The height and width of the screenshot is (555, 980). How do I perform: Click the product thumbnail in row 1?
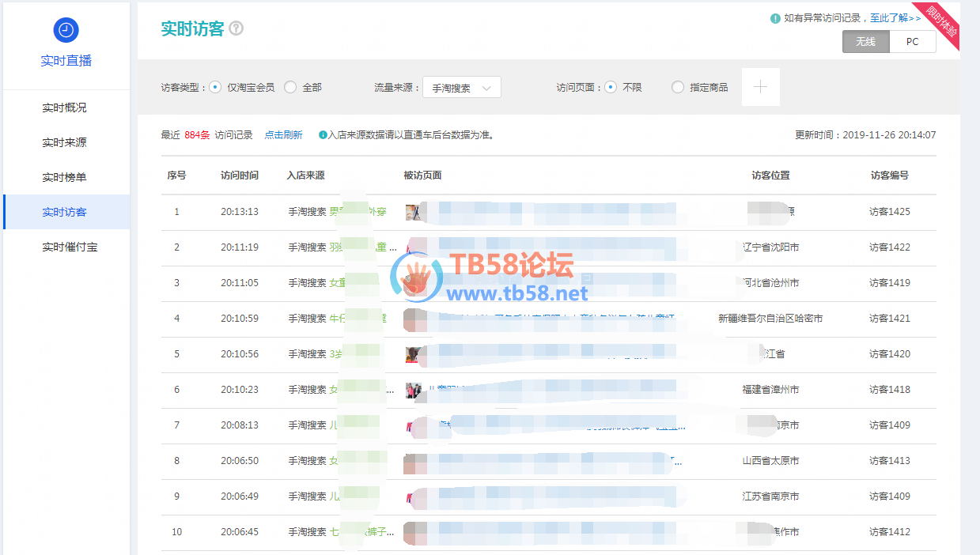click(x=412, y=212)
